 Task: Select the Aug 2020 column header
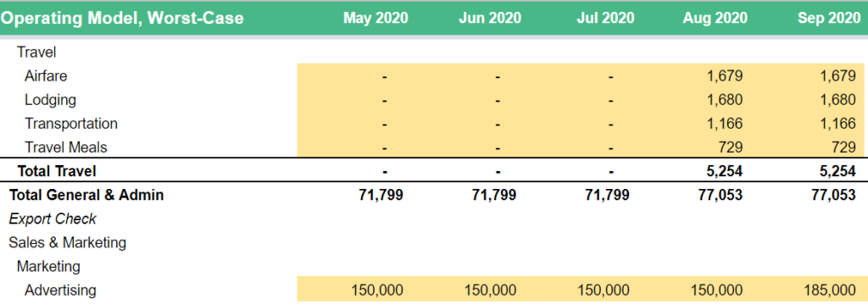point(715,19)
